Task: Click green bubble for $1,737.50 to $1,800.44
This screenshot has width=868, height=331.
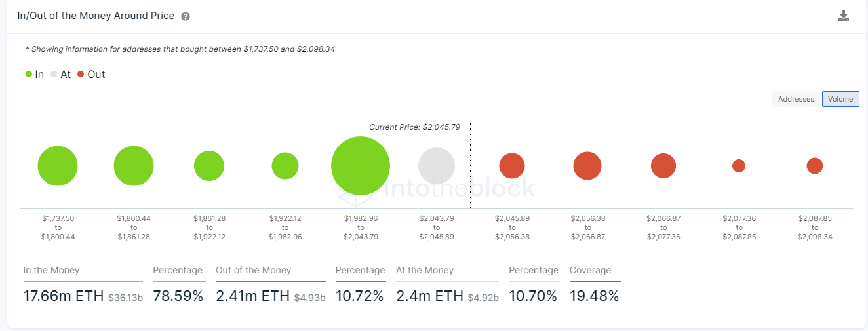Action: coord(58,166)
